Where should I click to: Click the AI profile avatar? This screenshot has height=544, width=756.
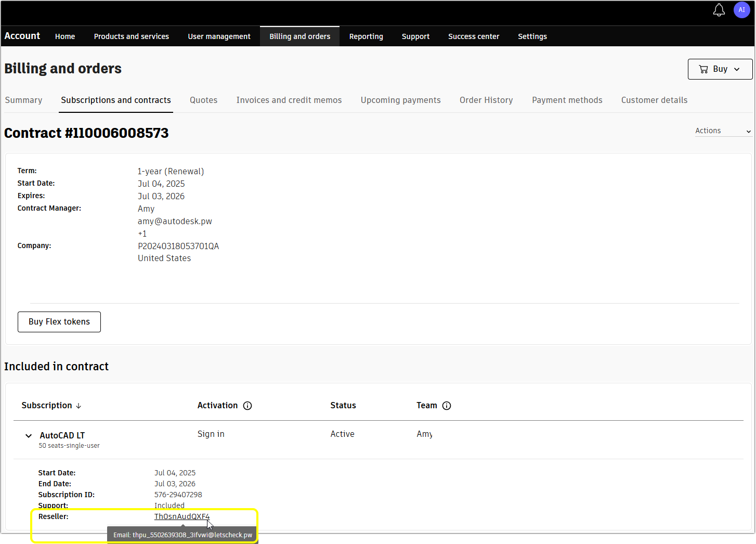click(742, 9)
